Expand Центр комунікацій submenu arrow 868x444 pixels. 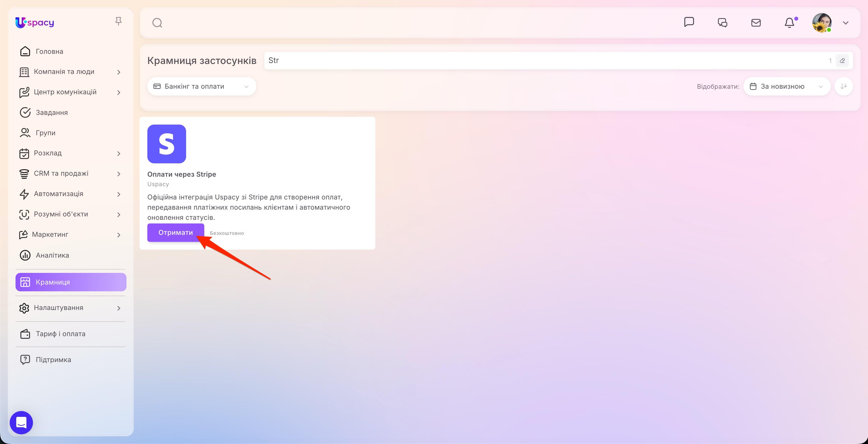tap(118, 92)
